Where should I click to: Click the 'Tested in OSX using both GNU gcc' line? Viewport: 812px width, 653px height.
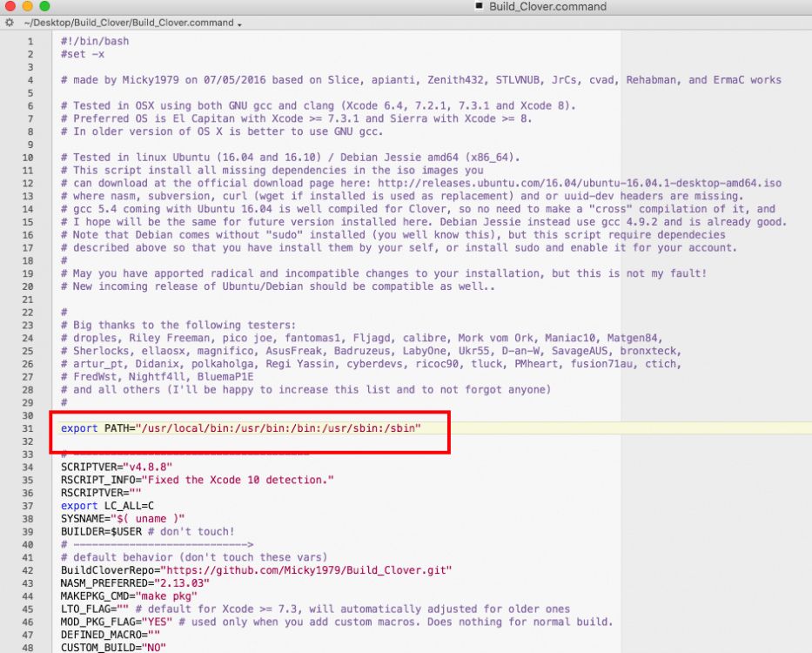tap(319, 105)
